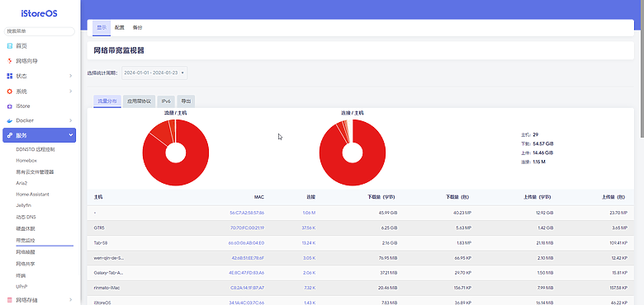Image resolution: width=644 pixels, height=305 pixels.
Task: Click the Docker whale icon
Action: click(x=10, y=120)
